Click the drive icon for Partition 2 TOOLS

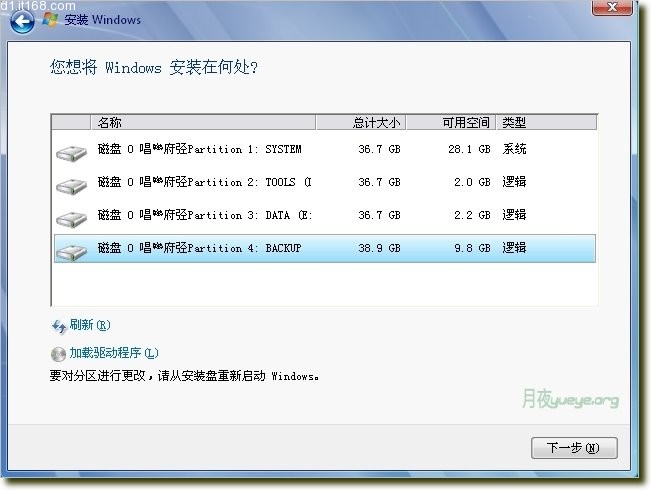coord(71,186)
